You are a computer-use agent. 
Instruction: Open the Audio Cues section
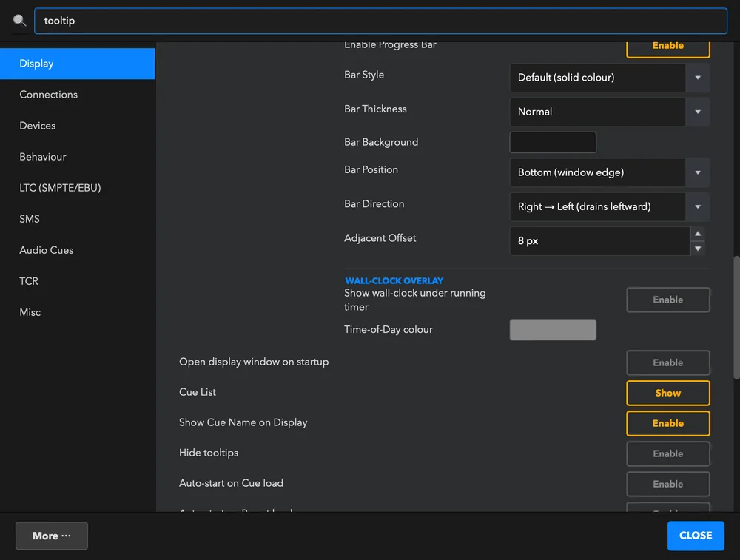(x=78, y=251)
